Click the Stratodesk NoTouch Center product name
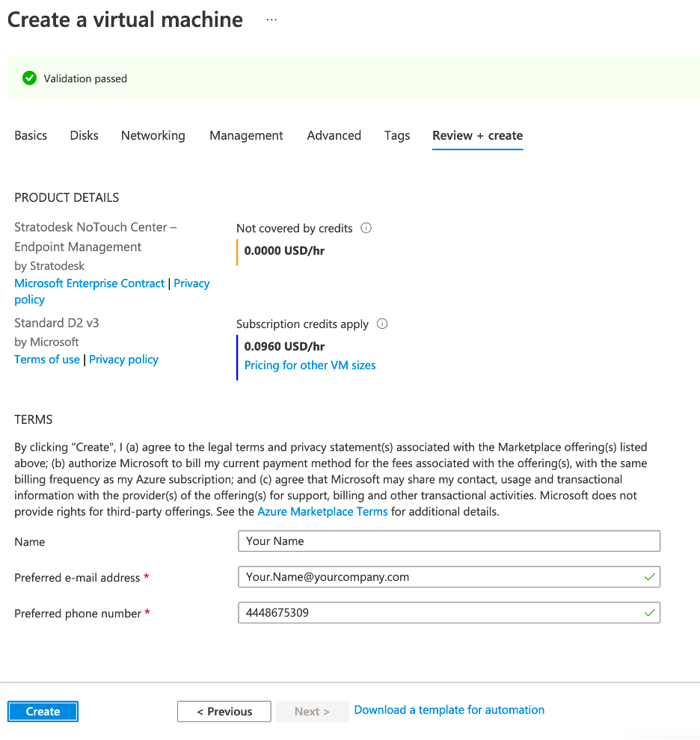The image size is (700, 740). coord(96,237)
